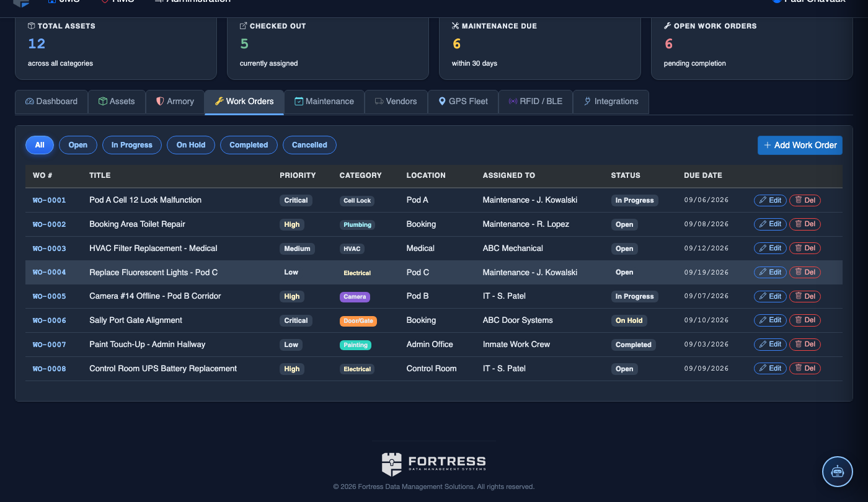The height and width of the screenshot is (502, 868).
Task: Open the Integrations tab
Action: pos(611,102)
